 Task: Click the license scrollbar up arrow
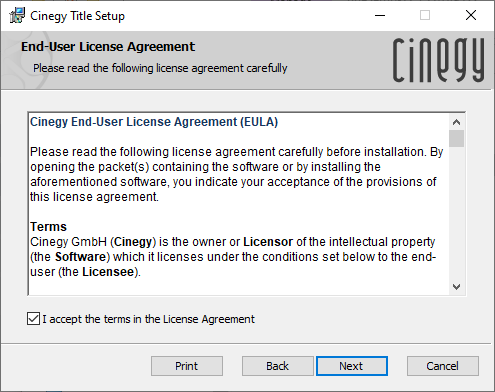point(456,122)
